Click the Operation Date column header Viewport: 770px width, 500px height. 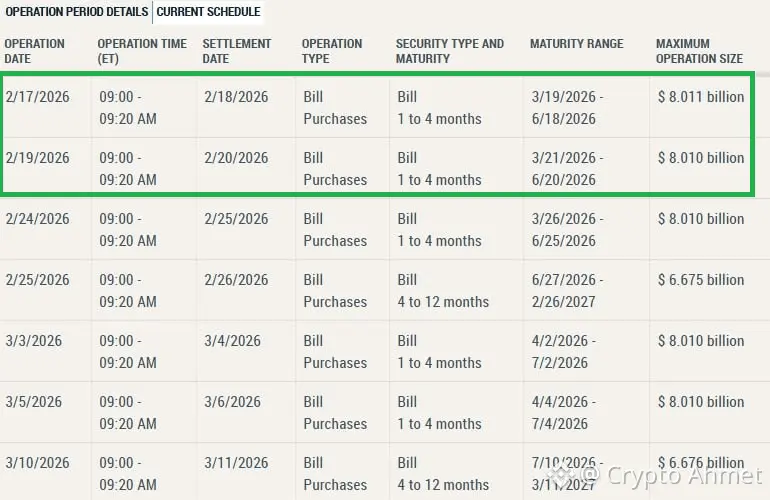click(x=34, y=51)
